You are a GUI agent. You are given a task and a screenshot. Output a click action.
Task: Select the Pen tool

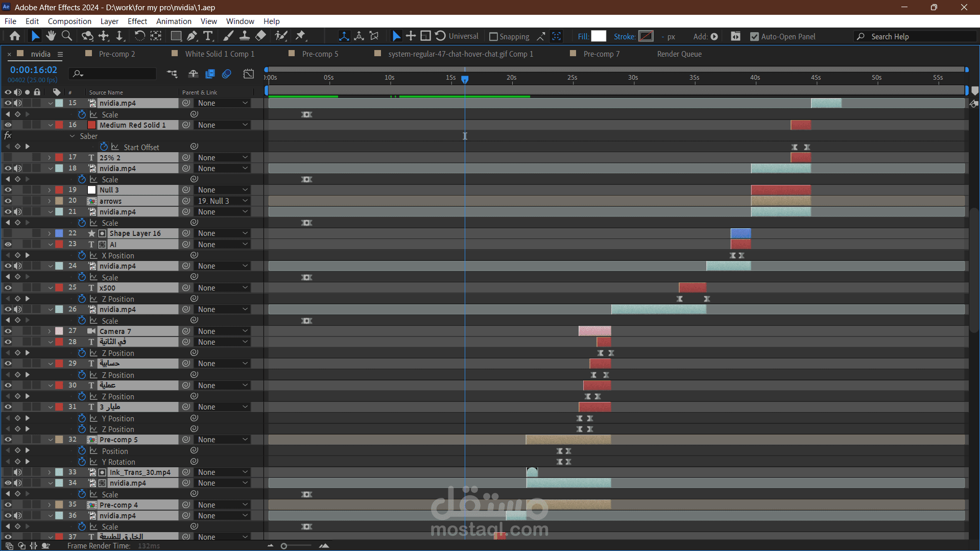tap(192, 36)
